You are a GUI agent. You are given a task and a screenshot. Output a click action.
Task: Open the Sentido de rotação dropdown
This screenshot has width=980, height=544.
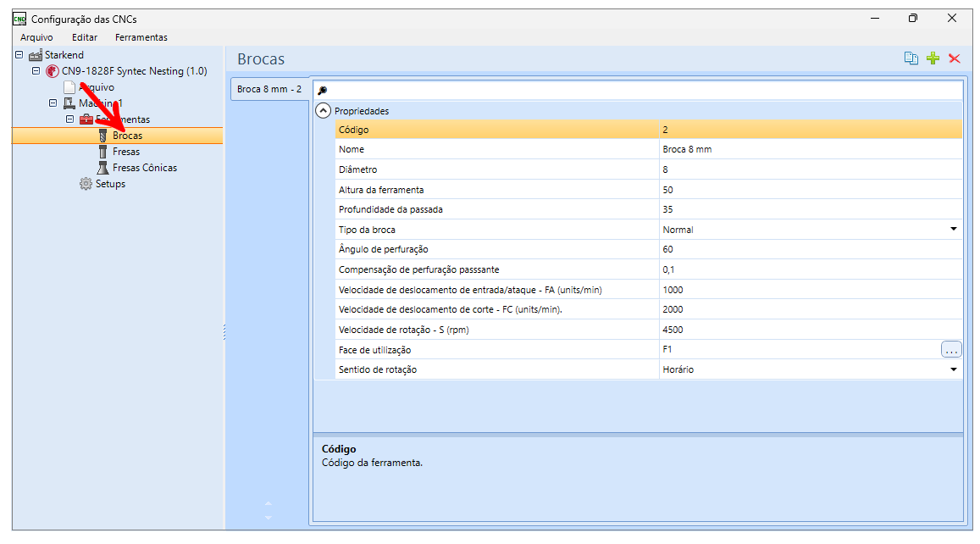[954, 369]
